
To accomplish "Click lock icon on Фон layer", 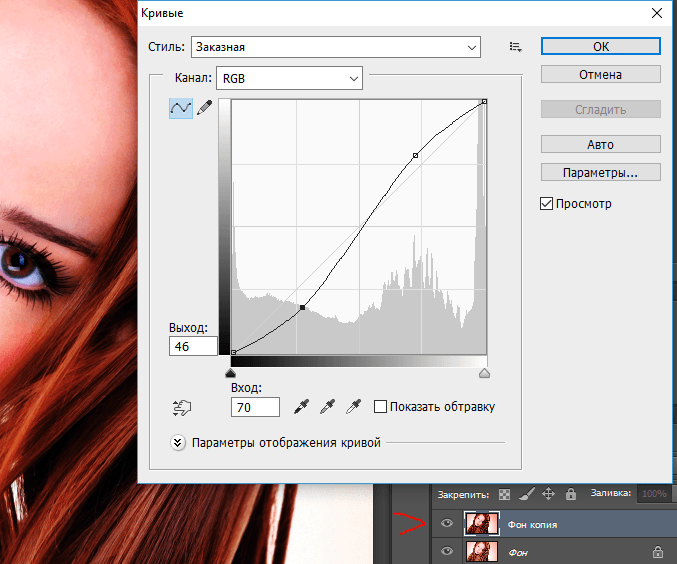I will (658, 551).
